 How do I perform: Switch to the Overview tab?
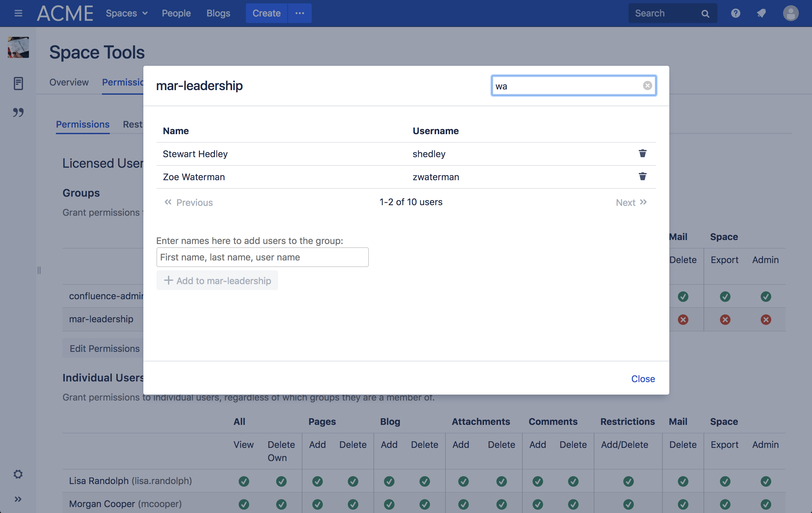(x=69, y=82)
